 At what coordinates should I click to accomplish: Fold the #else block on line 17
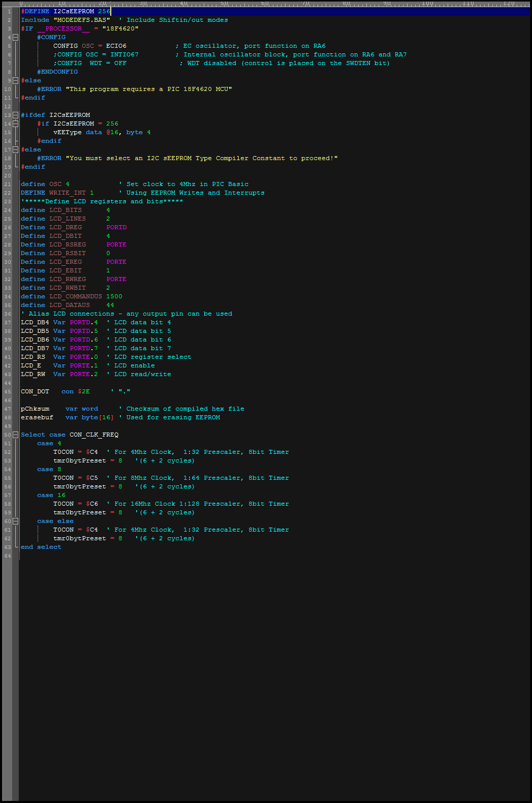pyautogui.click(x=15, y=149)
